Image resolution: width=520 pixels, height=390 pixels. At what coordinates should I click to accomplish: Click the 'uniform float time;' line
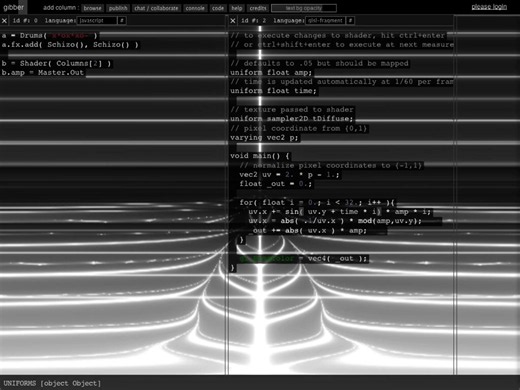coord(273,91)
